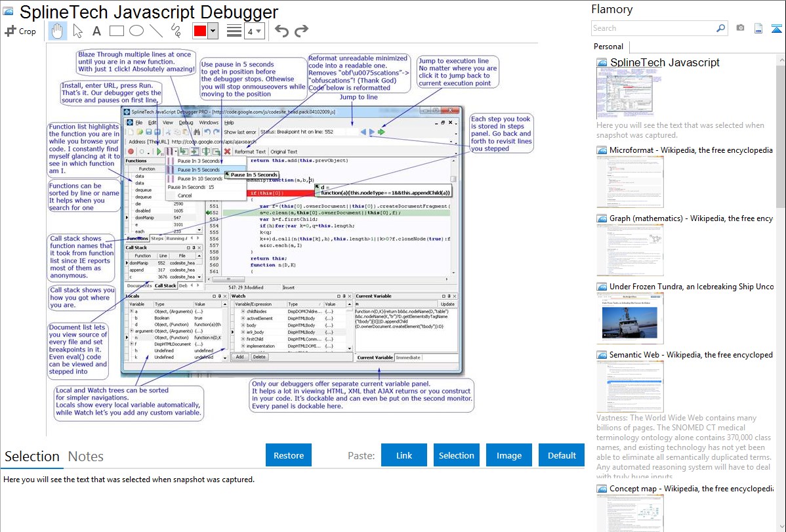The width and height of the screenshot is (786, 532).
Task: Click the icon beside Graph (mathematics) title
Action: point(602,218)
